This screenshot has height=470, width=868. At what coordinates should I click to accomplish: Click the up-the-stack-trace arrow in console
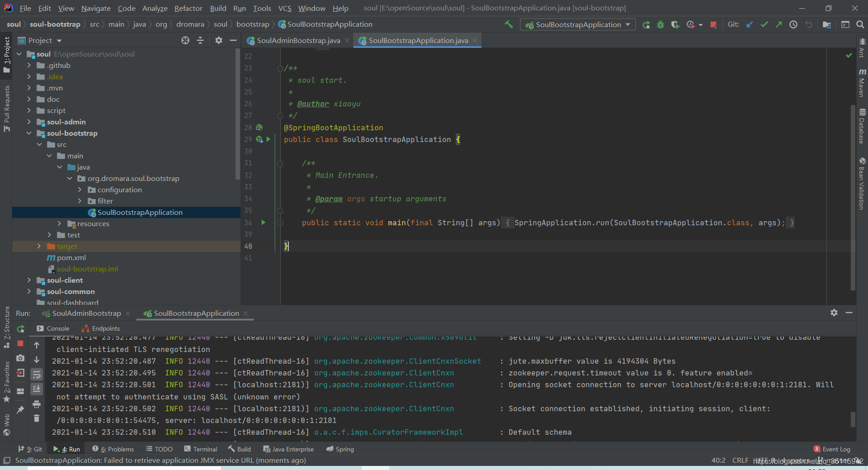(x=37, y=345)
